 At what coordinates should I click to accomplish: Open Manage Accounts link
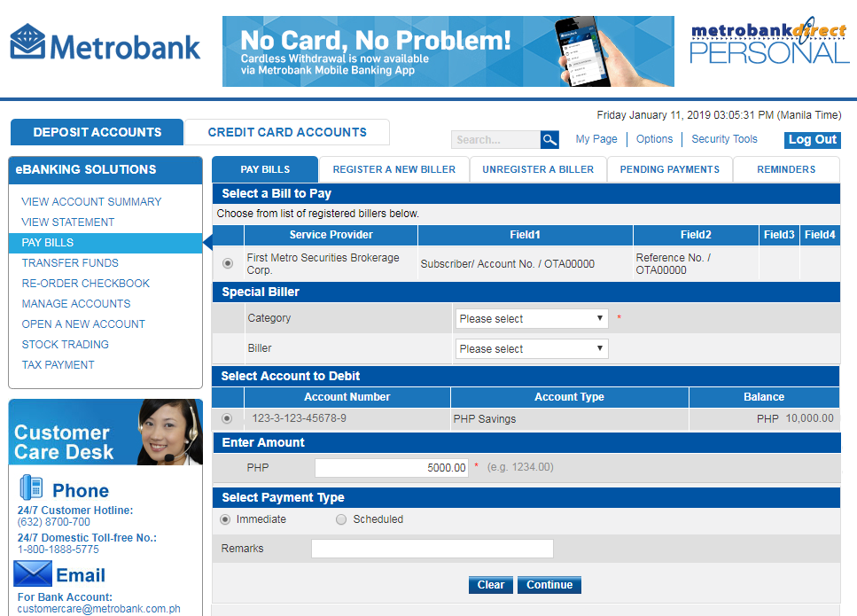coord(76,304)
